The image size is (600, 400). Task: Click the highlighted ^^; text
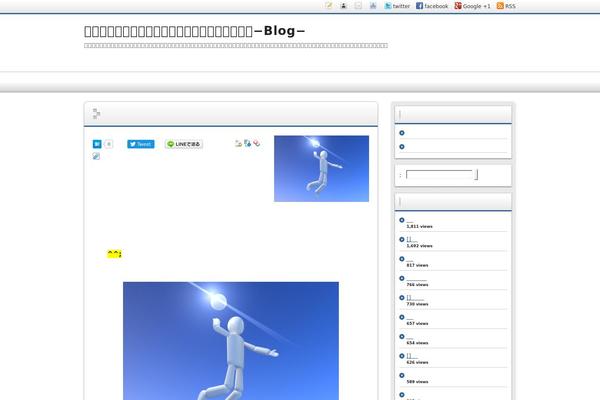coord(114,254)
